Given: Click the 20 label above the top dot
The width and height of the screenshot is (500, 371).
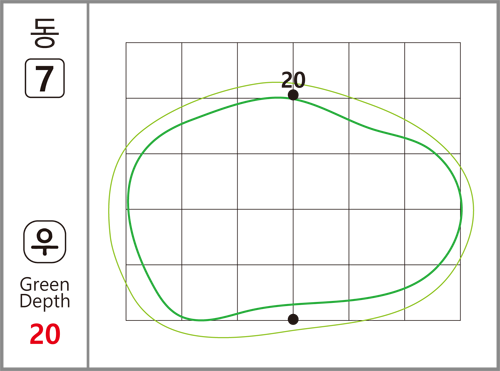Looking at the screenshot, I should click(x=293, y=80).
